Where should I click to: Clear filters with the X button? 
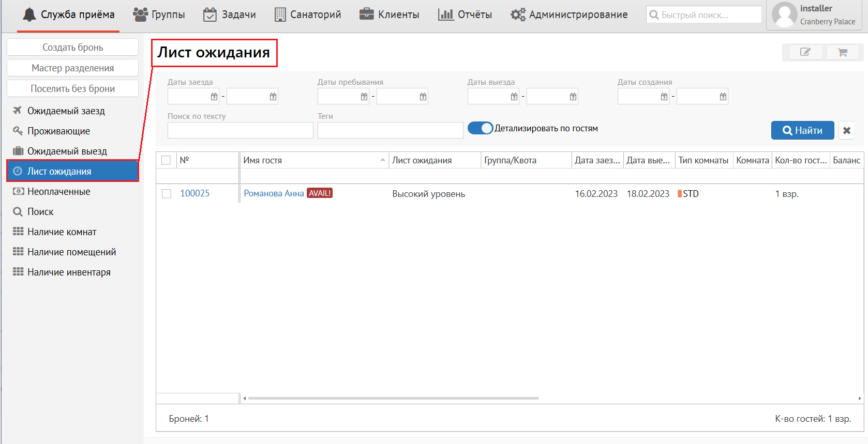[x=846, y=131]
